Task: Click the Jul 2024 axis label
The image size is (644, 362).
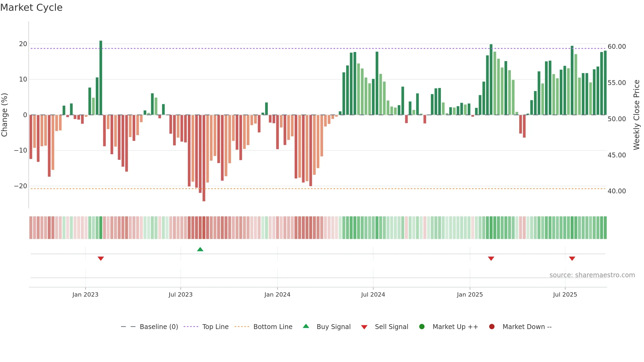Action: pos(373,295)
